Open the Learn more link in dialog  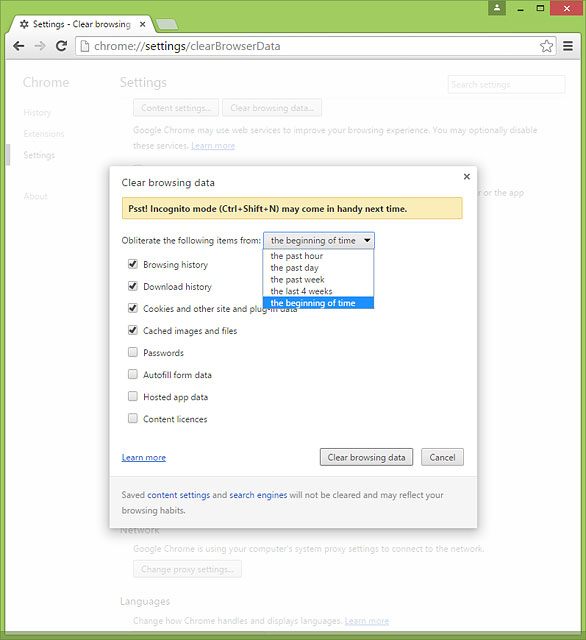click(144, 458)
